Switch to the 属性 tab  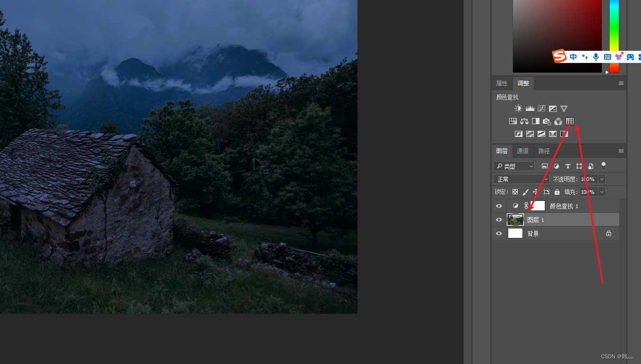click(502, 83)
